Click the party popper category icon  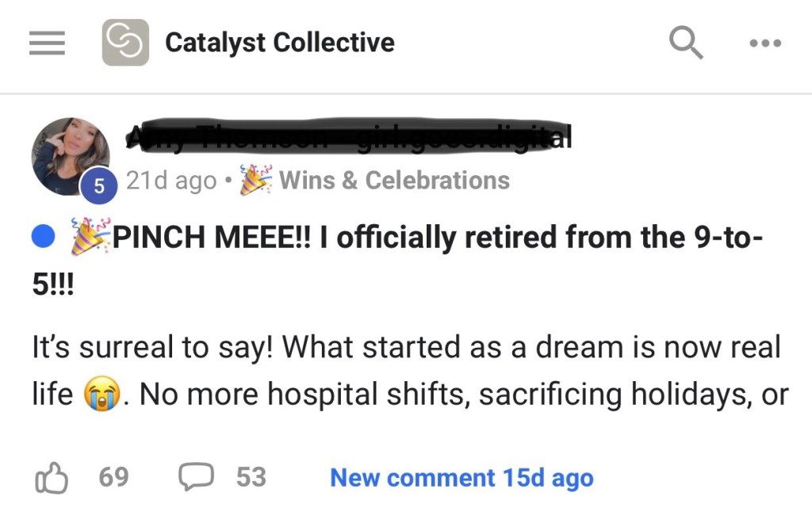coord(255,181)
